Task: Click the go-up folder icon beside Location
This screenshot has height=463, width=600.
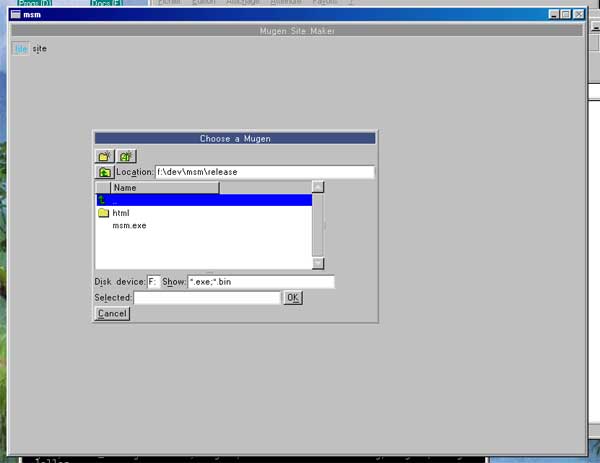Action: [x=104, y=172]
